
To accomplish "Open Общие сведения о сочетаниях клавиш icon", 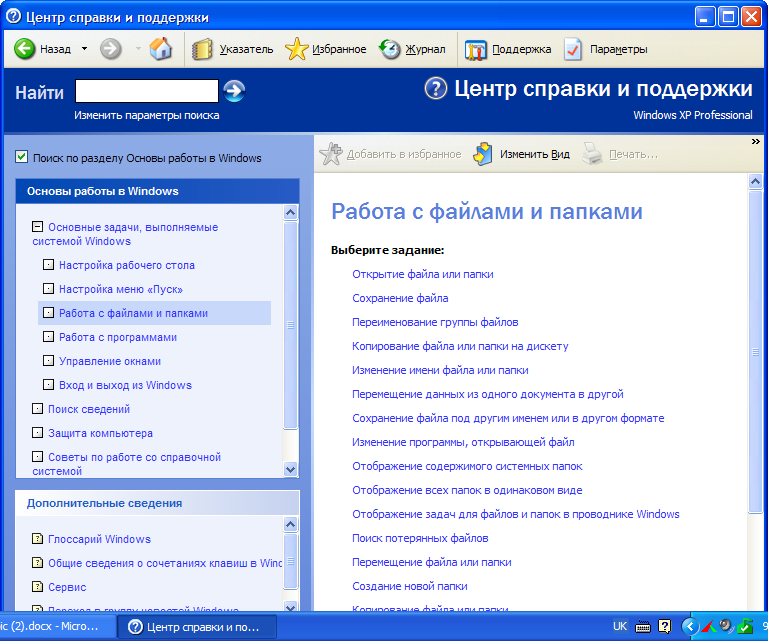I will (37, 563).
